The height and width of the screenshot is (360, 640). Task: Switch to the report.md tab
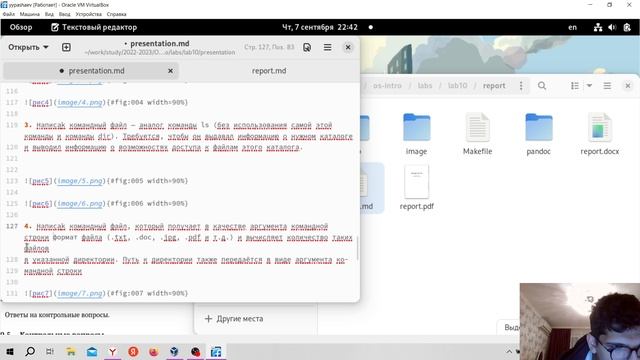click(269, 71)
